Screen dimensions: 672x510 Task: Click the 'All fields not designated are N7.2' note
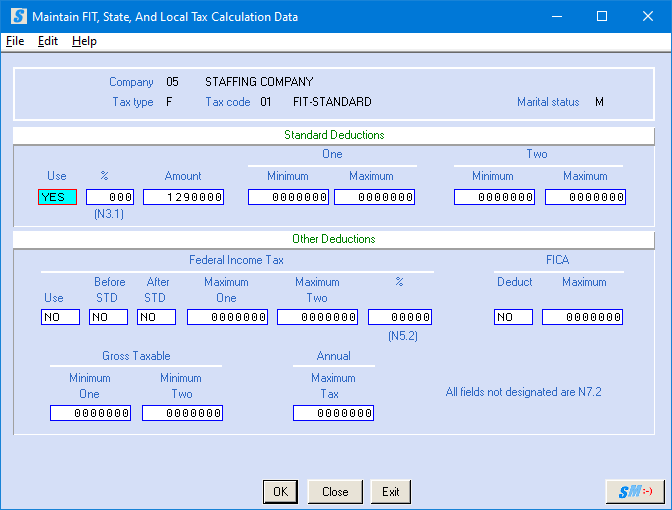(x=523, y=392)
